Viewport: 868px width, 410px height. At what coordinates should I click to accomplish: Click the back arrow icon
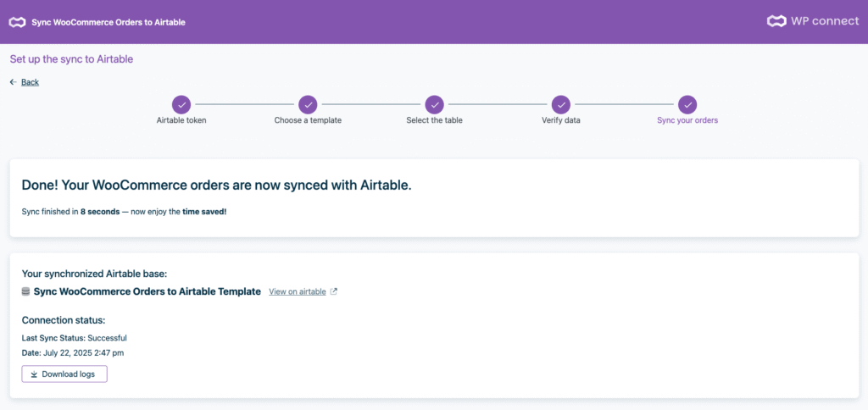point(14,82)
